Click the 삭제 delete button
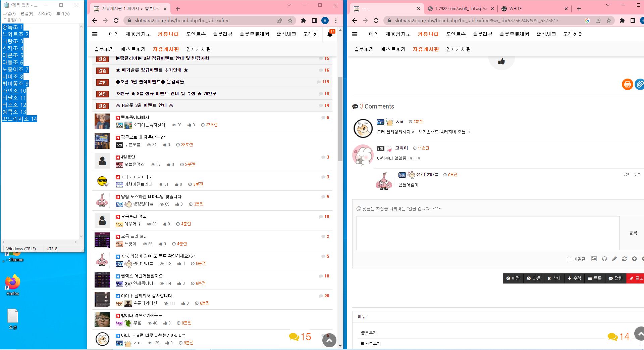 point(554,278)
